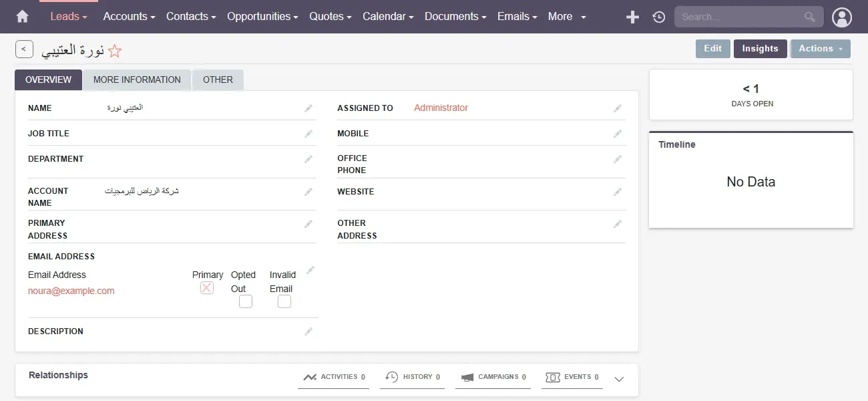This screenshot has height=401, width=868.
Task: Open the Opportunities dropdown menu
Action: tap(263, 17)
